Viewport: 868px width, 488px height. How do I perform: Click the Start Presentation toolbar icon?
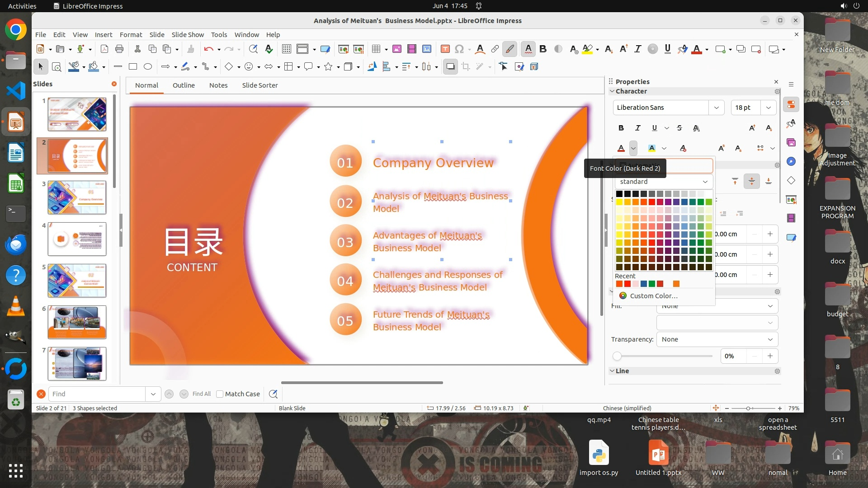click(343, 49)
